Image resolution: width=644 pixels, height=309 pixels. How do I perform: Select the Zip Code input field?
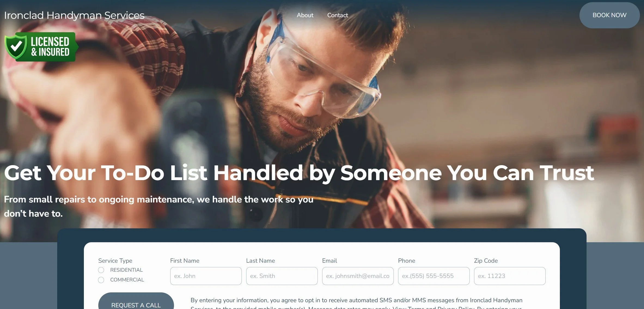click(510, 276)
